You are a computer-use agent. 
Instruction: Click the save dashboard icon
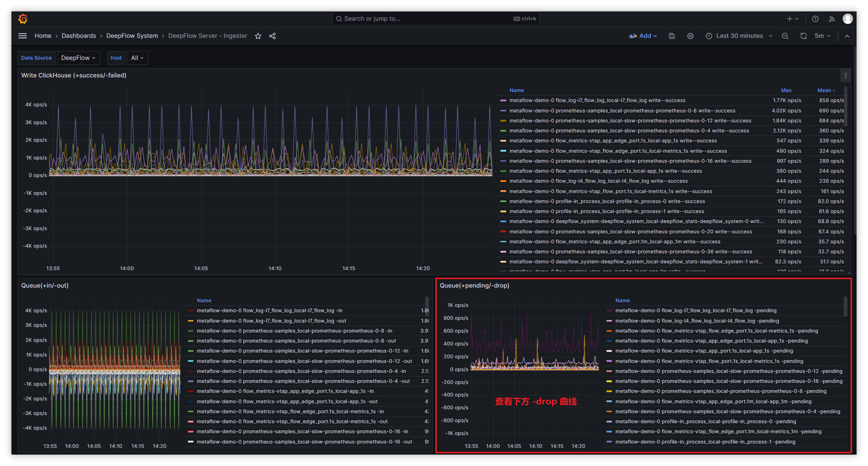pos(672,36)
